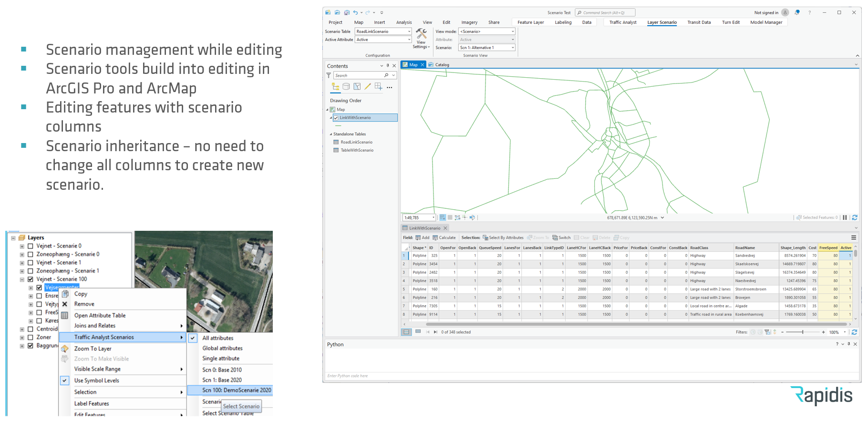Toggle the Zoner layer checkbox

coord(31,337)
